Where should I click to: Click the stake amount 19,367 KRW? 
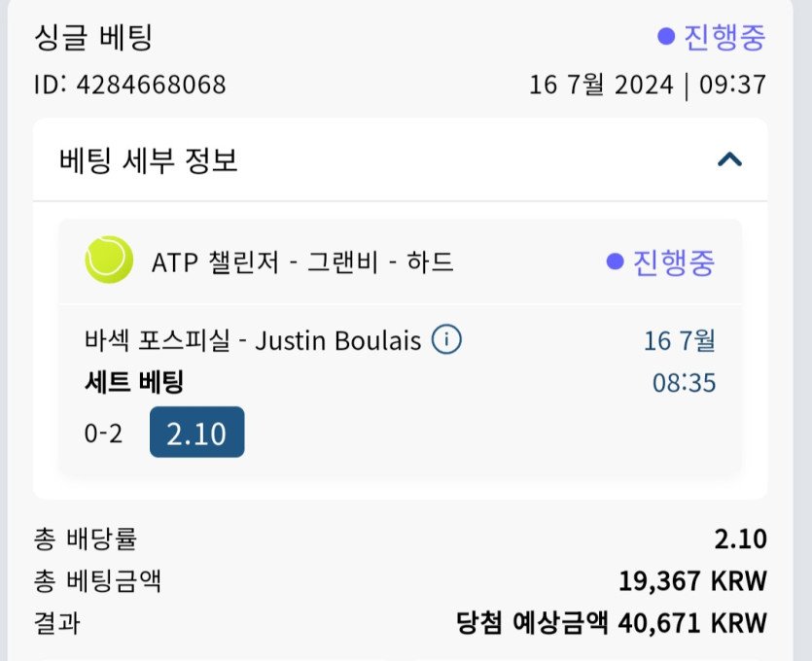coord(692,581)
